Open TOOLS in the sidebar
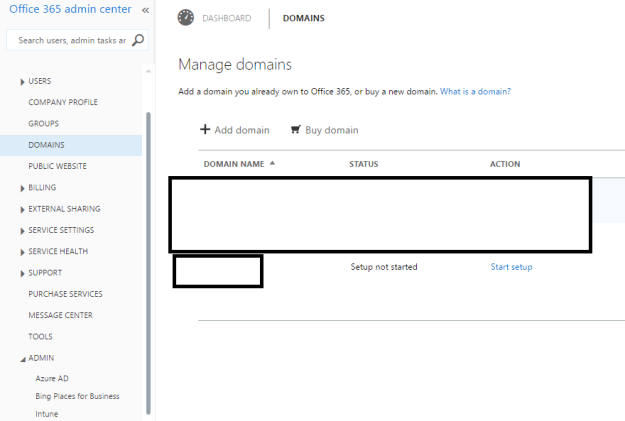 pos(40,336)
